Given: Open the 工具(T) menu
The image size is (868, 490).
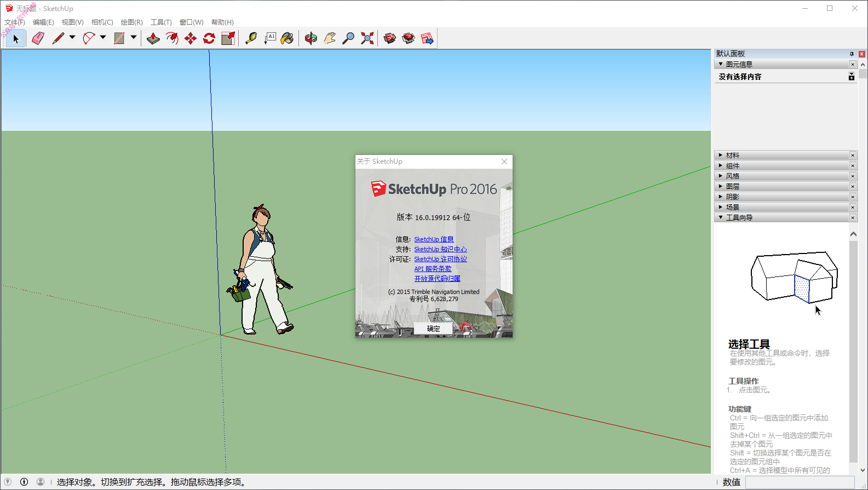Looking at the screenshot, I should [x=161, y=22].
